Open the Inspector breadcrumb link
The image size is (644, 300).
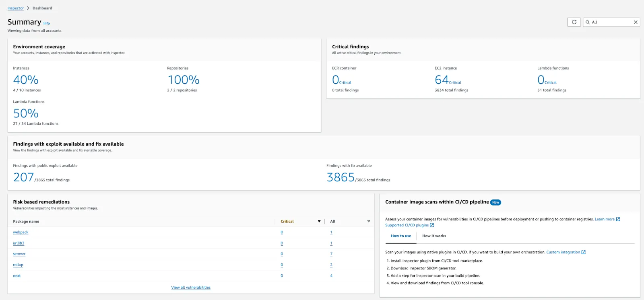16,8
